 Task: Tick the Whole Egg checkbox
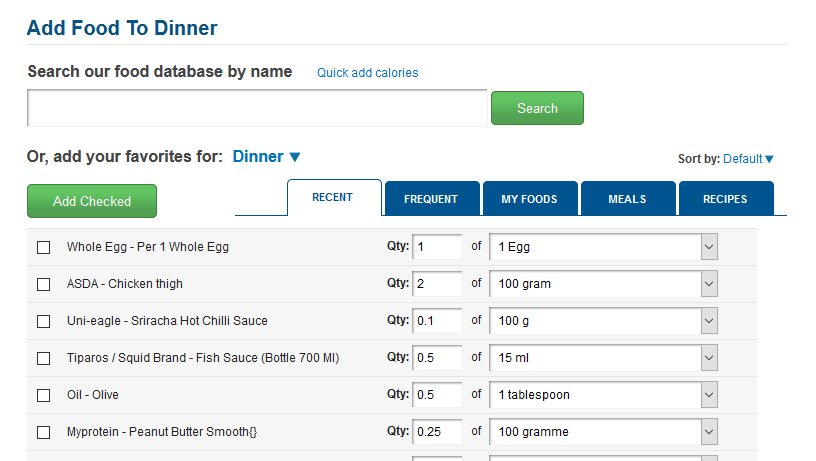(44, 247)
